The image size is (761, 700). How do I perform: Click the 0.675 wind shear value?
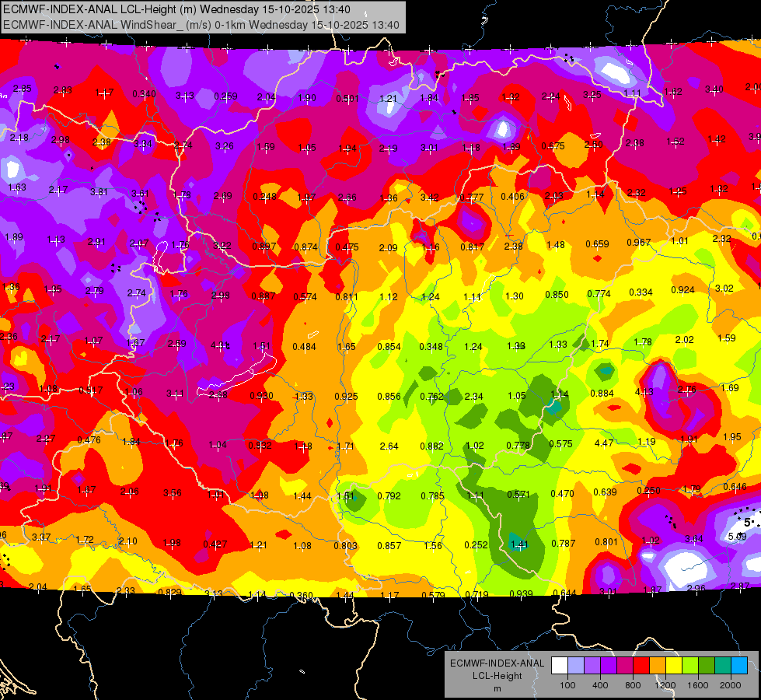[553, 145]
